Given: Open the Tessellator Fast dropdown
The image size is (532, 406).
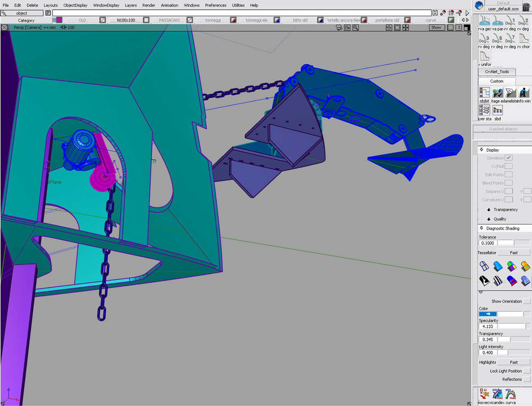Looking at the screenshot, I should click(x=514, y=253).
